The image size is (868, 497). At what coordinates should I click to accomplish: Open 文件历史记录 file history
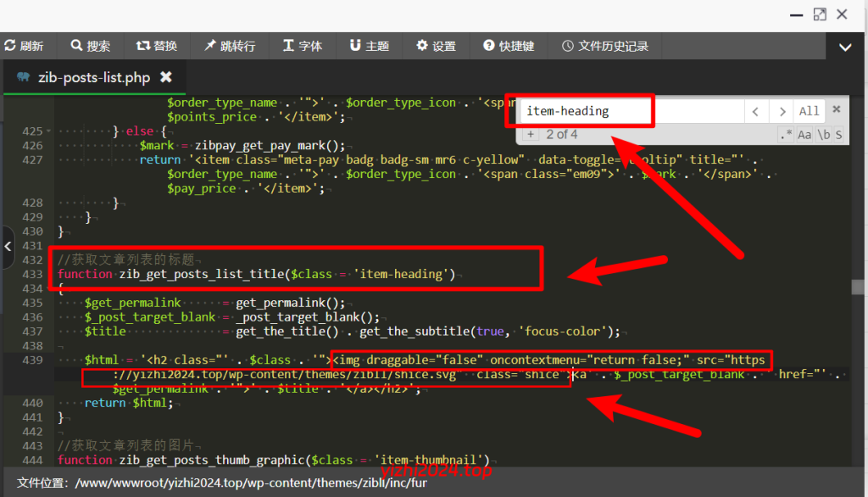click(x=604, y=46)
